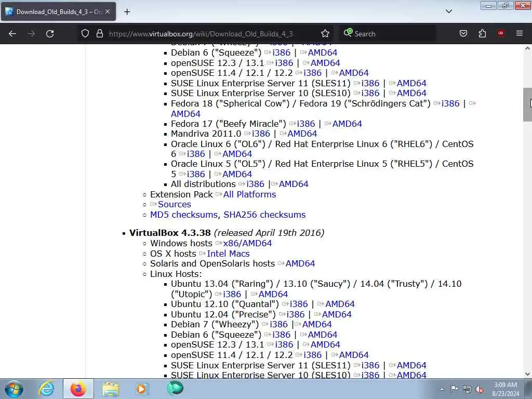Click i386 link for Fedora 17 Beefy Miracle
Image resolution: width=532 pixels, height=399 pixels.
tap(306, 124)
